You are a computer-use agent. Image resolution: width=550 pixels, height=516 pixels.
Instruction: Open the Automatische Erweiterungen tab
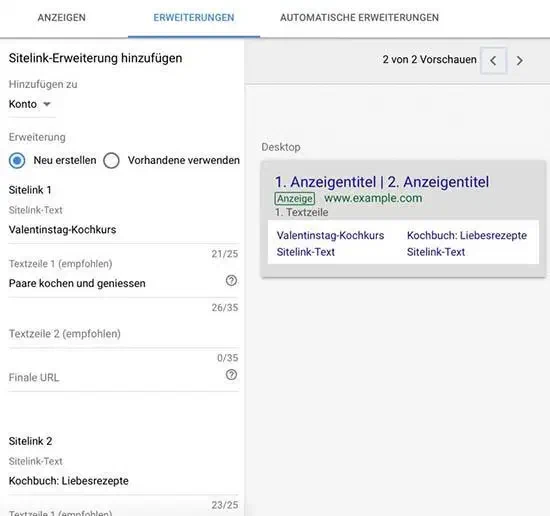click(x=359, y=18)
